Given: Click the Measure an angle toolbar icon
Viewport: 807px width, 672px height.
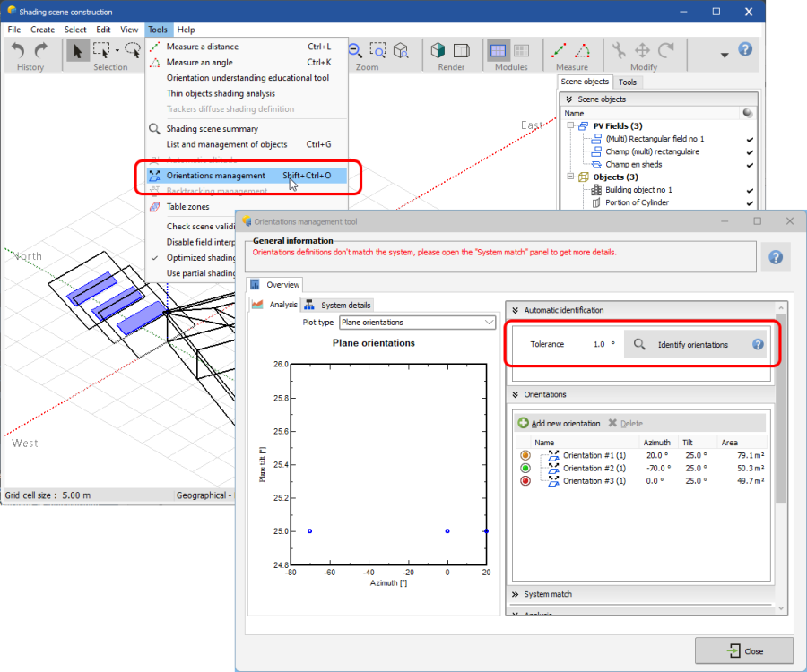Looking at the screenshot, I should pos(583,51).
